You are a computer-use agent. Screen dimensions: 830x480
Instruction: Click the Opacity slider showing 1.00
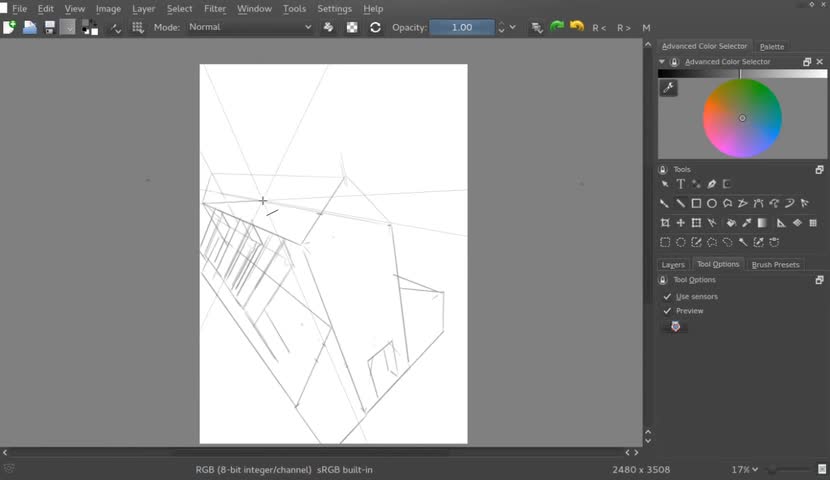click(462, 28)
